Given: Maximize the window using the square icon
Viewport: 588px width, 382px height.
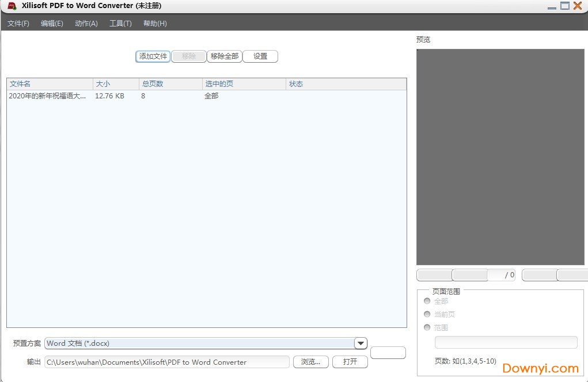Looking at the screenshot, I should click(x=564, y=6).
